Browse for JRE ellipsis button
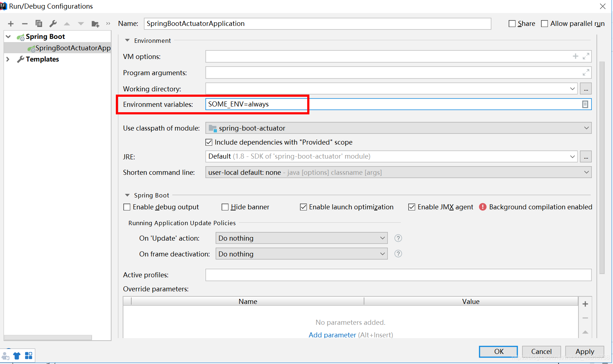This screenshot has width=613, height=364. click(586, 156)
